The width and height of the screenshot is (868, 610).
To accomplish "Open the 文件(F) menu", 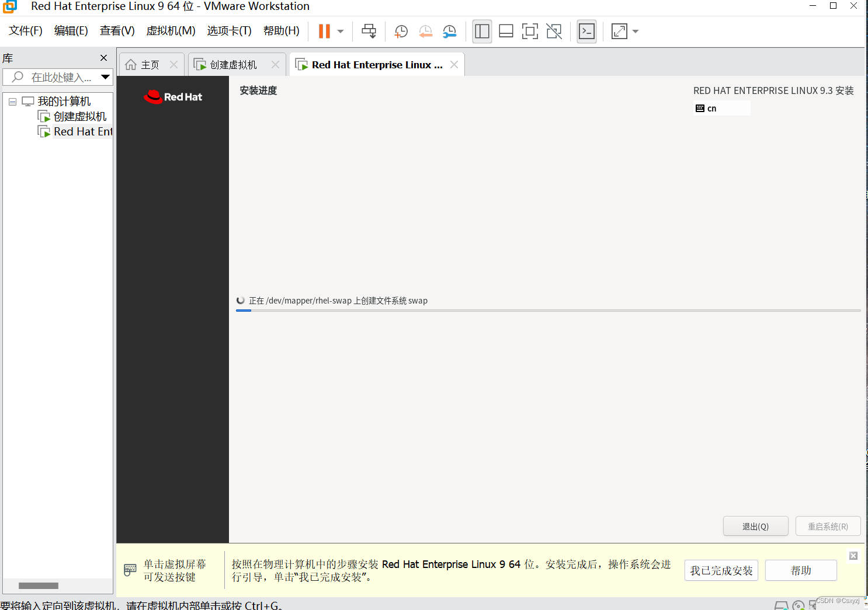I will (x=26, y=31).
